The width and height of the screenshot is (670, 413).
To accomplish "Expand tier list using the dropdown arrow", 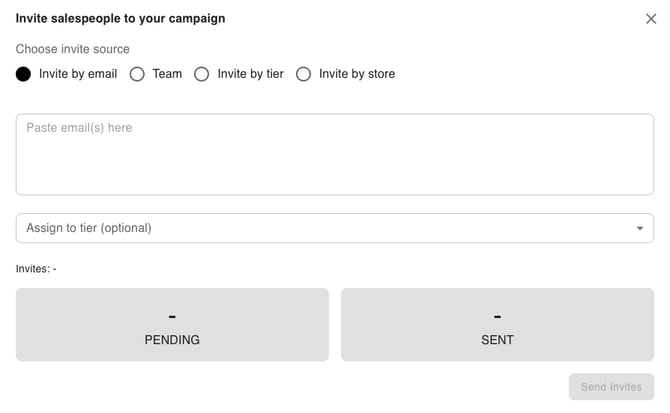I will tap(640, 228).
